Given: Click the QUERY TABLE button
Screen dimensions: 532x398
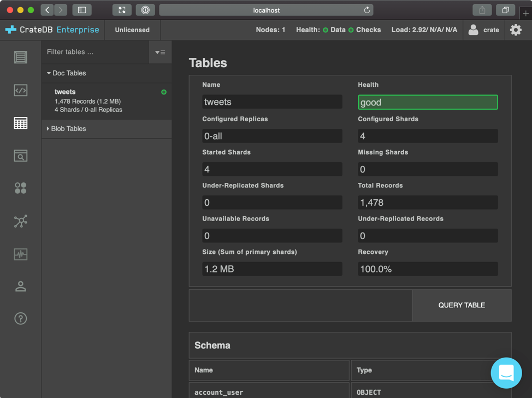Looking at the screenshot, I should [x=462, y=305].
